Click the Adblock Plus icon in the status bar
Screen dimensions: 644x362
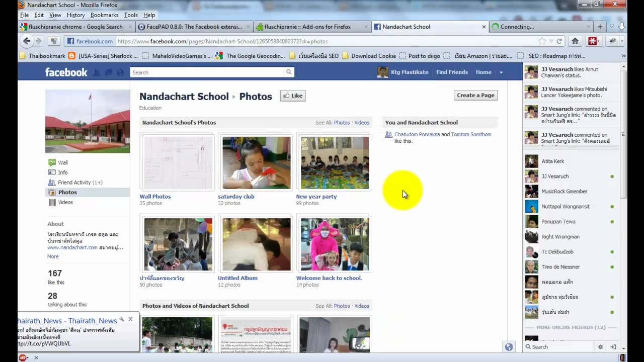(x=23, y=357)
